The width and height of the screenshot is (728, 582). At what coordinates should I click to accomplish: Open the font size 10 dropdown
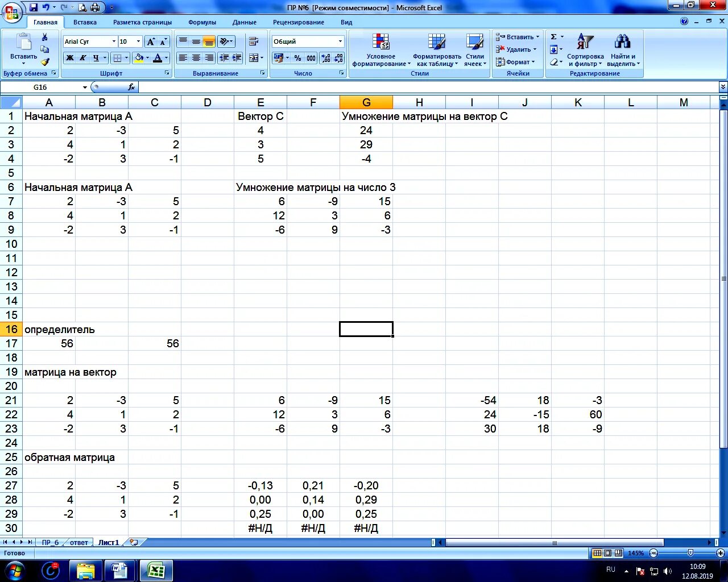click(x=138, y=41)
